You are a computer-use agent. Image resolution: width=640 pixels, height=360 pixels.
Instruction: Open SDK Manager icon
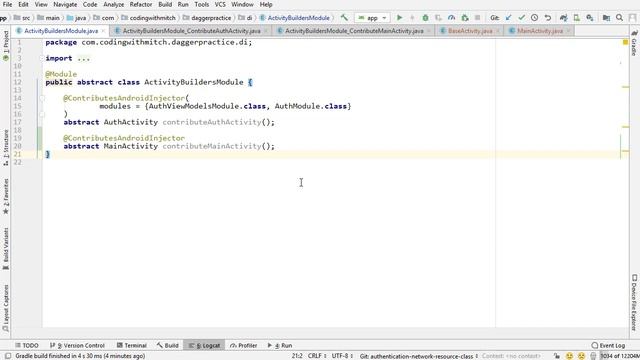click(x=590, y=18)
